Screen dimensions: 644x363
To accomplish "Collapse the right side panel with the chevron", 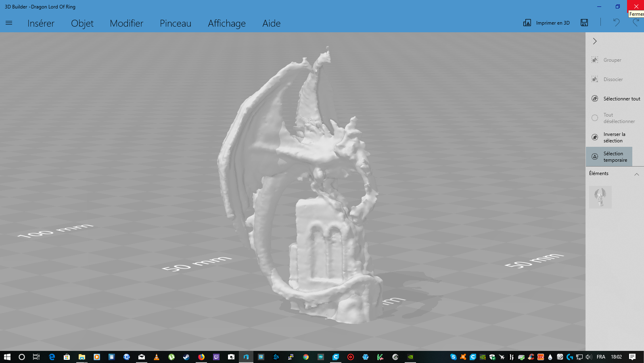I will click(x=595, y=41).
